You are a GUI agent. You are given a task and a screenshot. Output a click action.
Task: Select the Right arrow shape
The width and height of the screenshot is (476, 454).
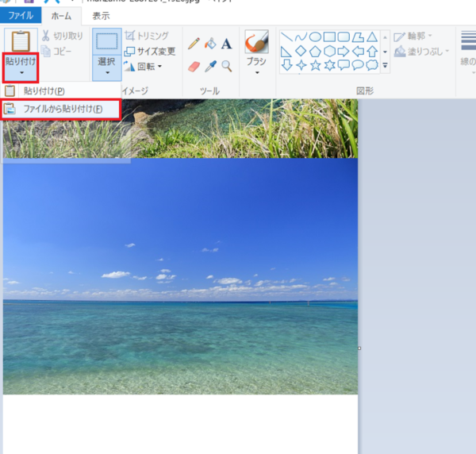click(344, 52)
